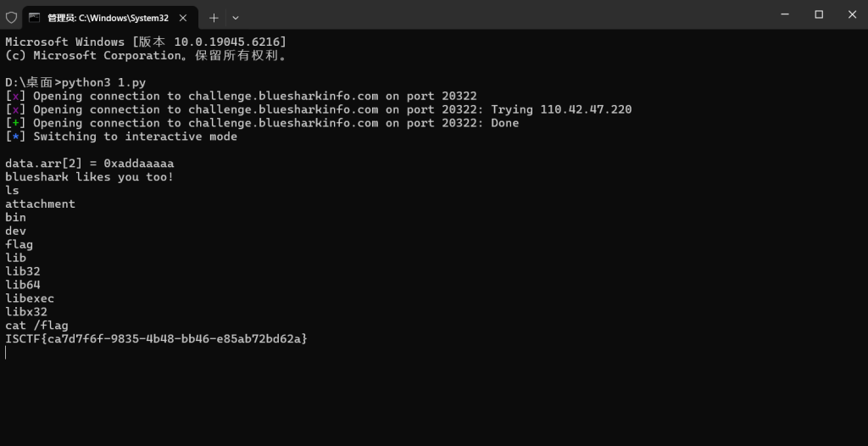868x446 pixels.
Task: Click the command prompt icon on the tab
Action: [x=35, y=17]
